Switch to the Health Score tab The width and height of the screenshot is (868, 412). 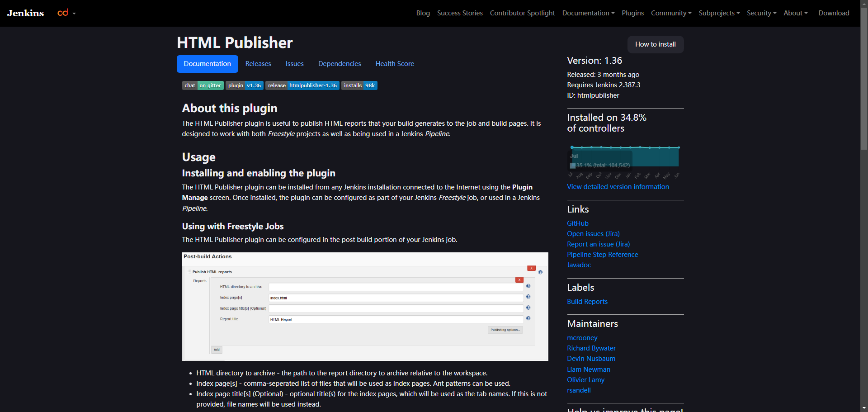(395, 64)
